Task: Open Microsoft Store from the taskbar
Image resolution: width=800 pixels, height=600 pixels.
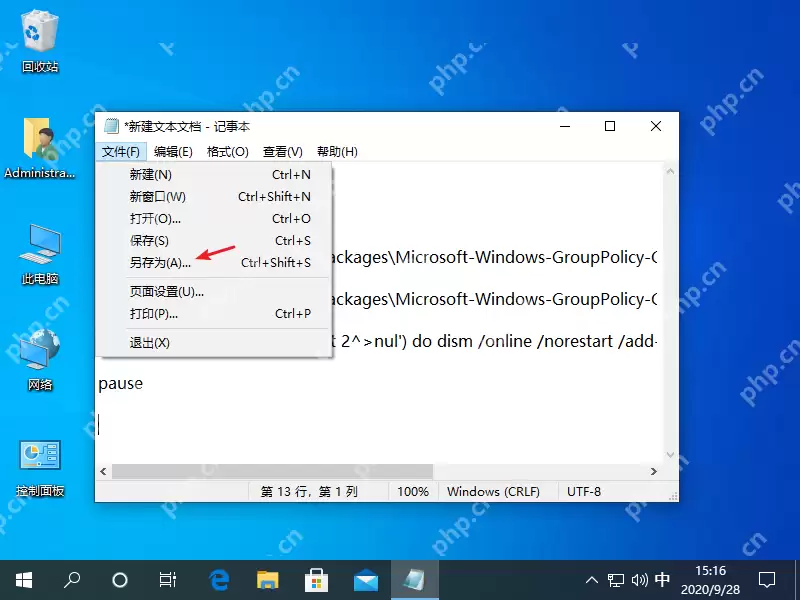Action: [x=317, y=579]
